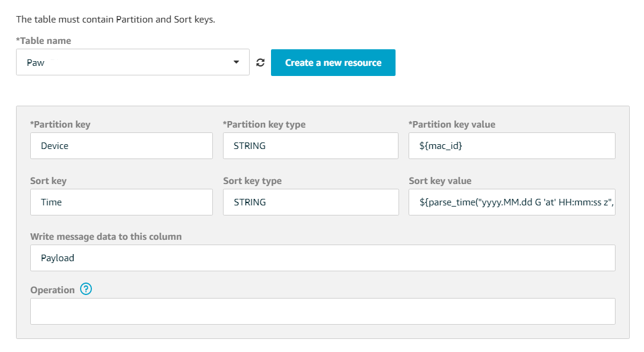Click the '*Partition key value' label text
Screen dimensions: 644x352
click(452, 125)
